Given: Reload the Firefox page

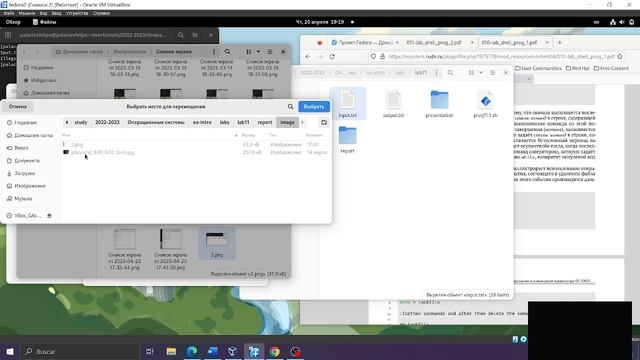Looking at the screenshot, I should pyautogui.click(x=332, y=56).
